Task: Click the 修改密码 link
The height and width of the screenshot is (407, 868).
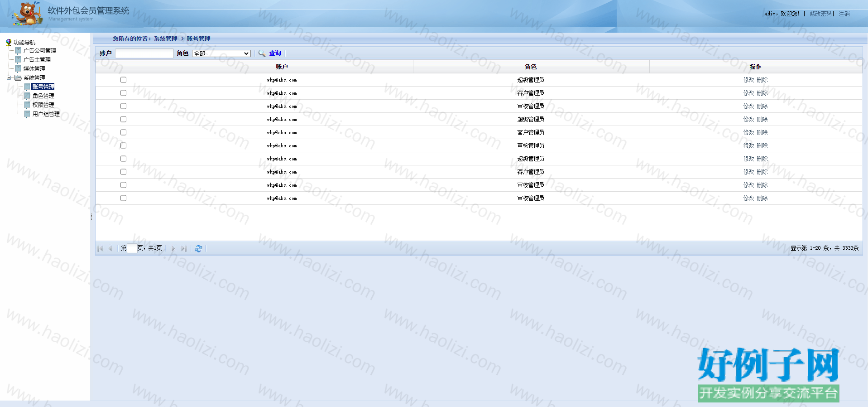Action: 821,14
